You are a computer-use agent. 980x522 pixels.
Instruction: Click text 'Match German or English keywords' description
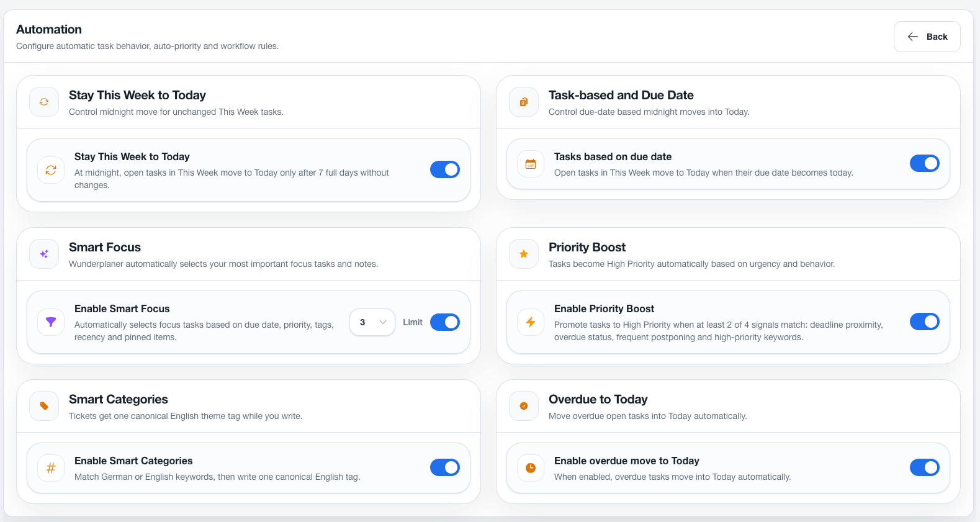(217, 477)
